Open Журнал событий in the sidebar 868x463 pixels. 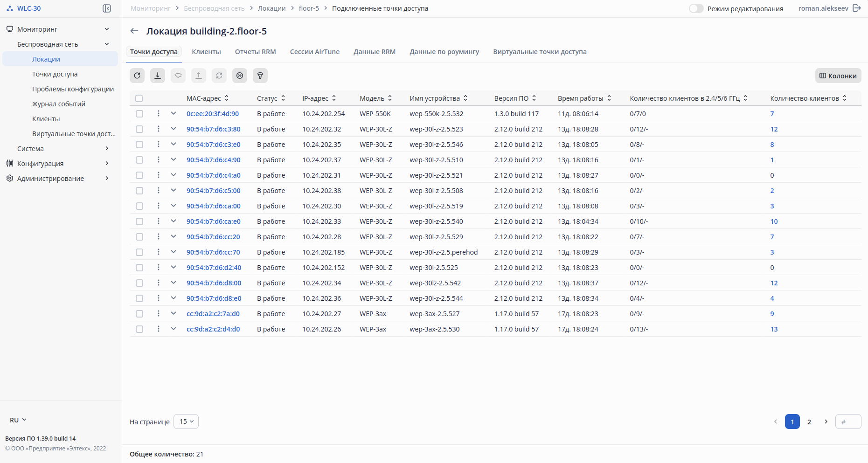click(59, 104)
